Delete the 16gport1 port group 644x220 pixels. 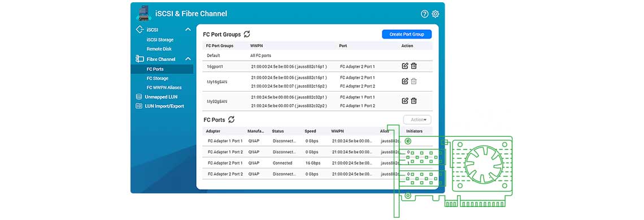click(414, 66)
